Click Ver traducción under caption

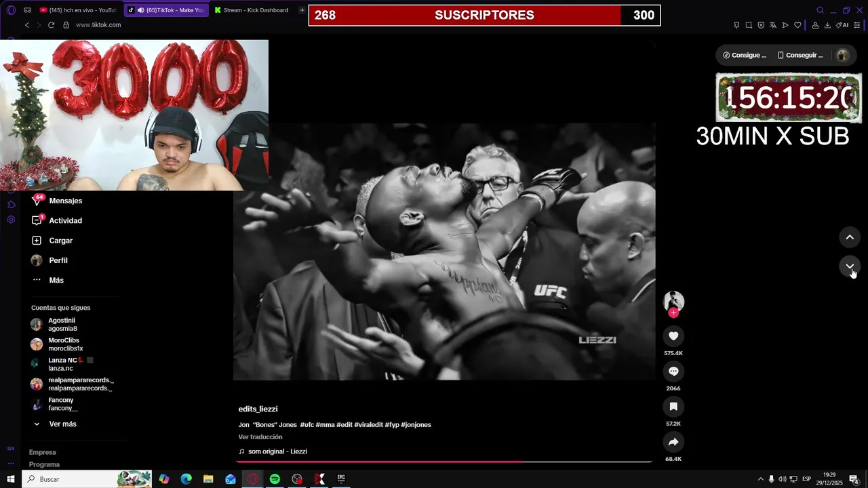pyautogui.click(x=260, y=437)
